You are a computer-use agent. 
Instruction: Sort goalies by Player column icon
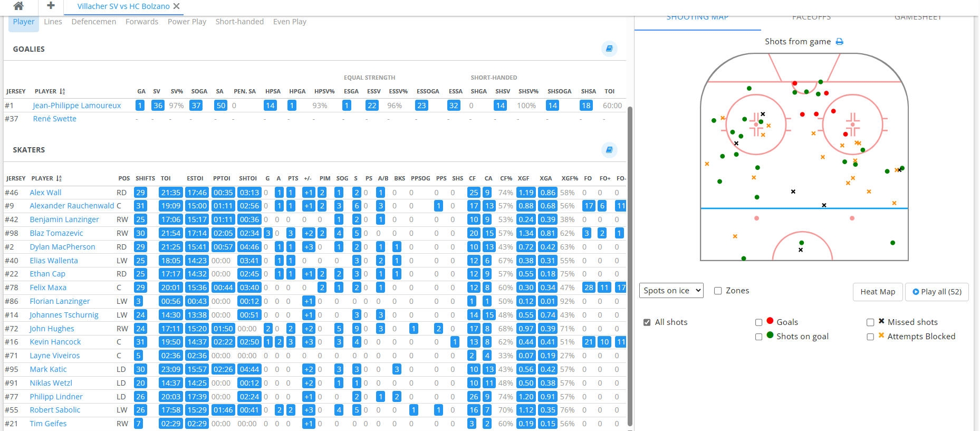[62, 91]
